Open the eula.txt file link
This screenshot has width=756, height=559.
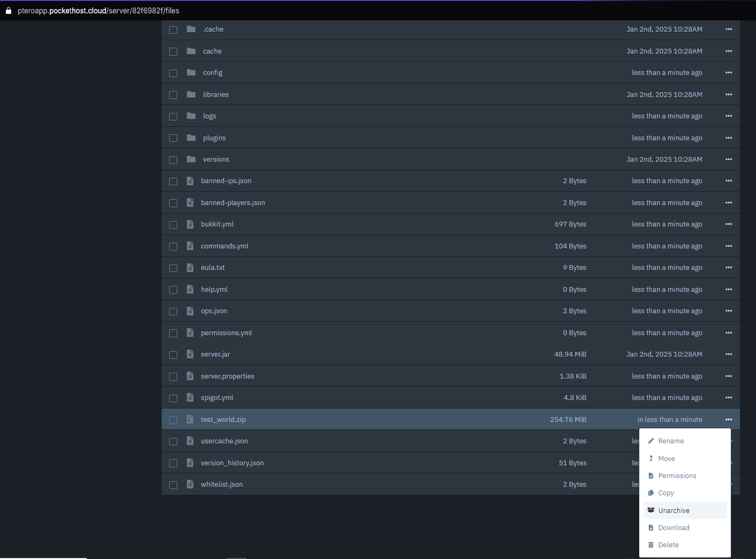(213, 267)
